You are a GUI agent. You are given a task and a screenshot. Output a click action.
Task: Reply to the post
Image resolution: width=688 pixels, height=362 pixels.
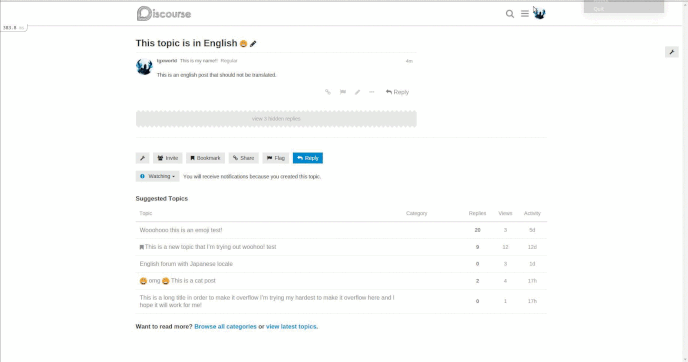click(397, 92)
